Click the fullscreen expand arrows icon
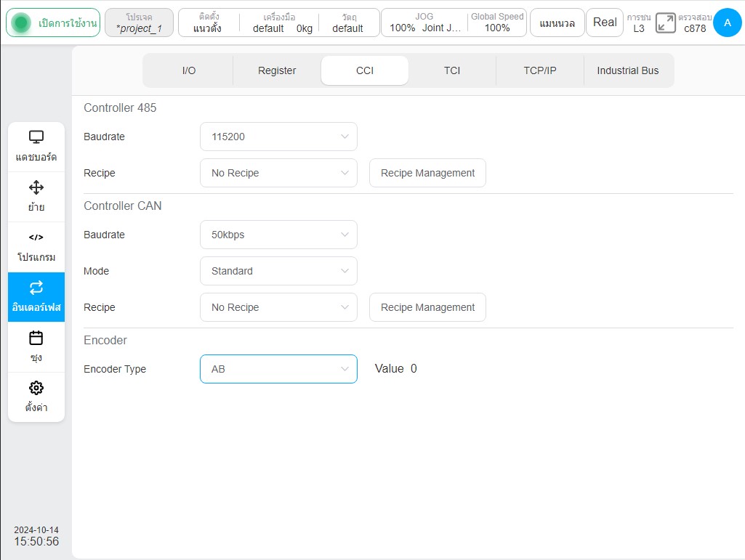 [665, 23]
